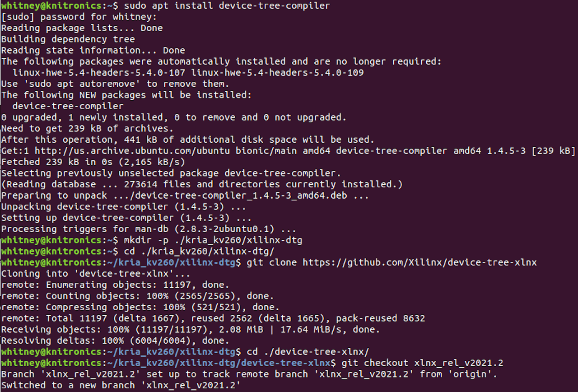The image size is (578, 392).
Task: Click the github.com/Xilinx/device-tree-xlnx URL
Action: click(420, 262)
